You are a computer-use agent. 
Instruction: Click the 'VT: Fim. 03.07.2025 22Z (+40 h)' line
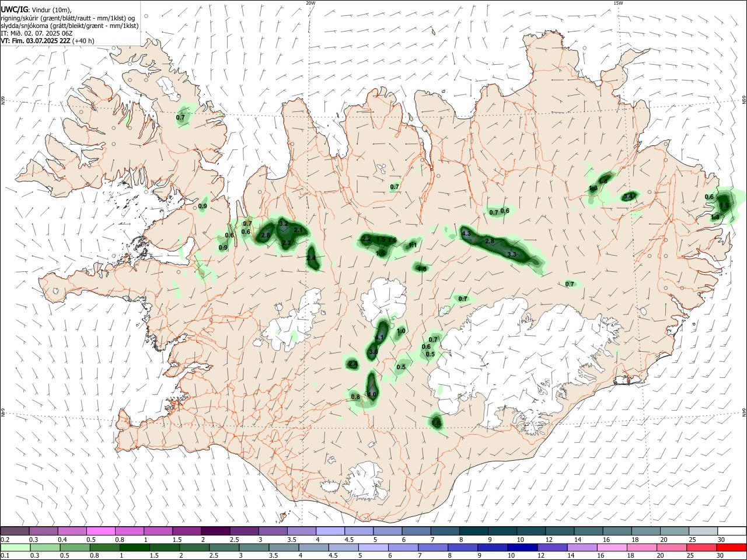[48, 41]
